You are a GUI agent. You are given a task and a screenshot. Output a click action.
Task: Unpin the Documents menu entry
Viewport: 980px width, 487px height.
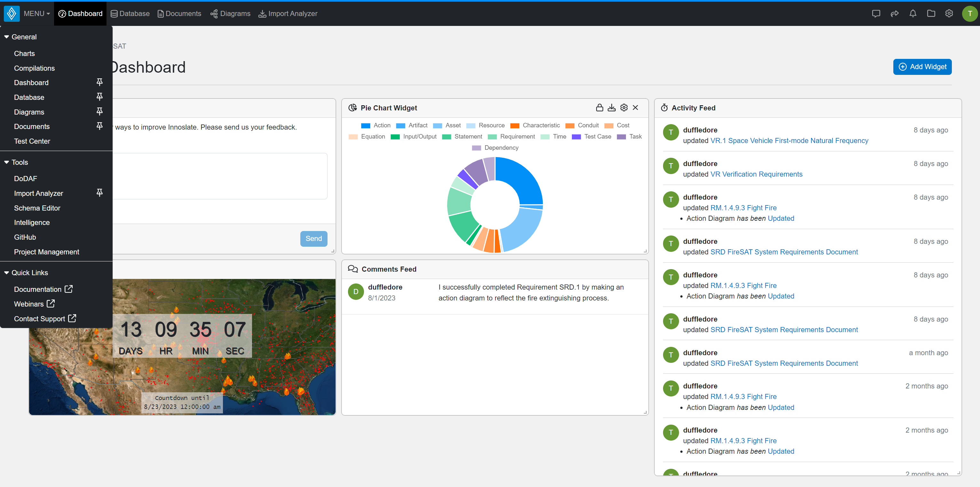click(x=99, y=126)
